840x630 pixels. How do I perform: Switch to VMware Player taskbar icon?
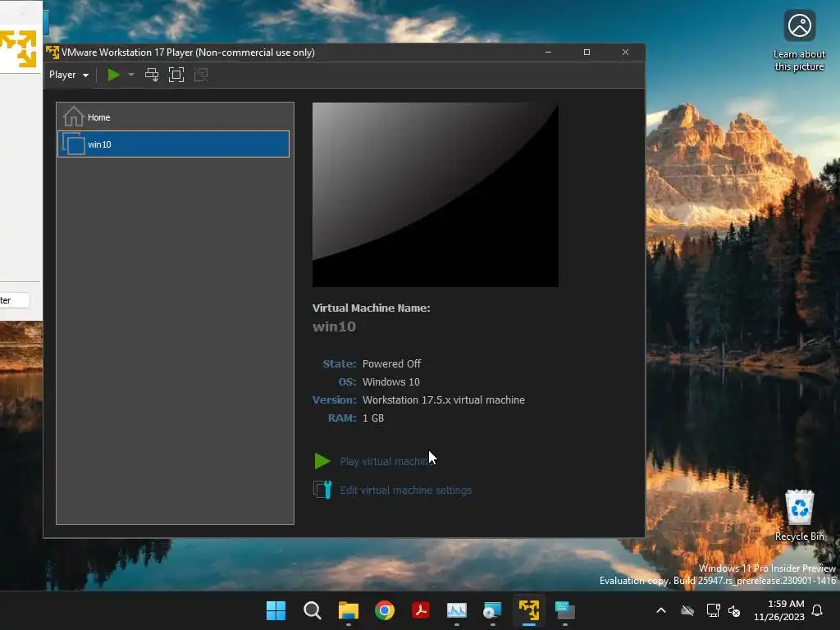click(x=529, y=610)
